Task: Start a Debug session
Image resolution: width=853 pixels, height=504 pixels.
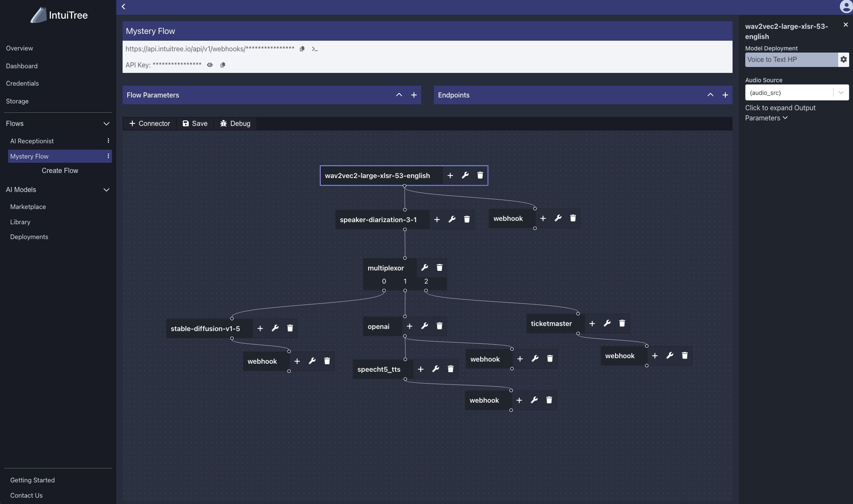Action: 235,123
